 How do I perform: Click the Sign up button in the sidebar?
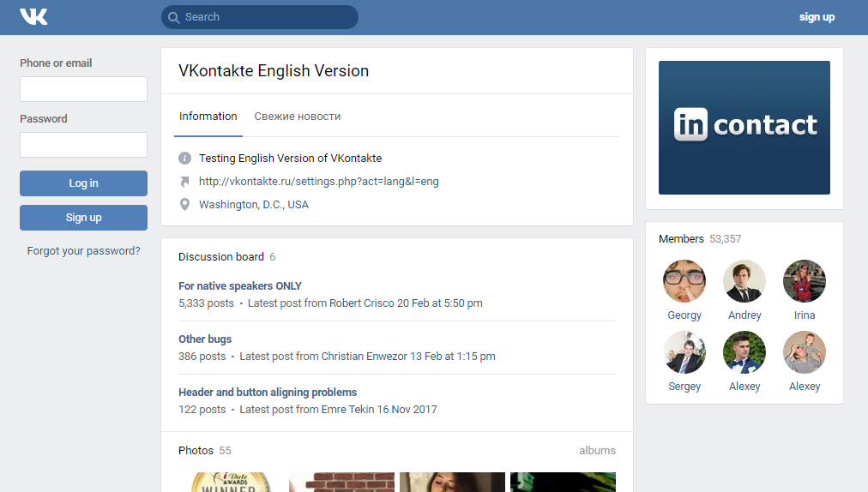pos(83,218)
